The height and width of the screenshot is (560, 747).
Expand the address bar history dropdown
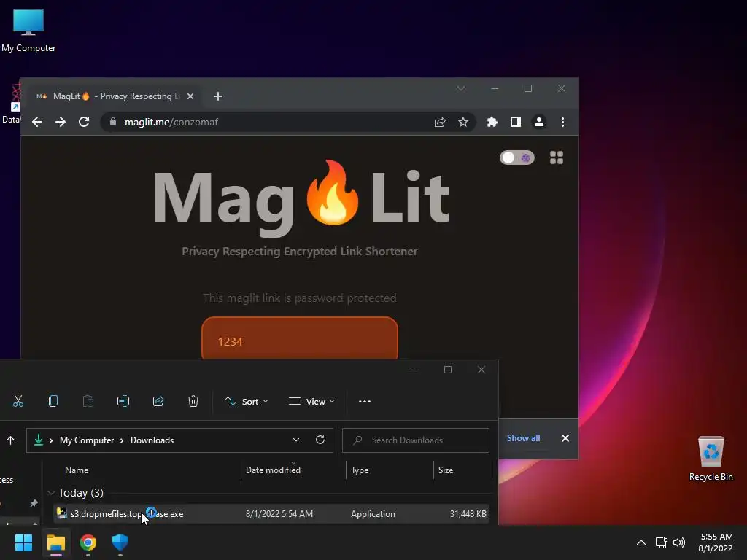click(x=296, y=440)
